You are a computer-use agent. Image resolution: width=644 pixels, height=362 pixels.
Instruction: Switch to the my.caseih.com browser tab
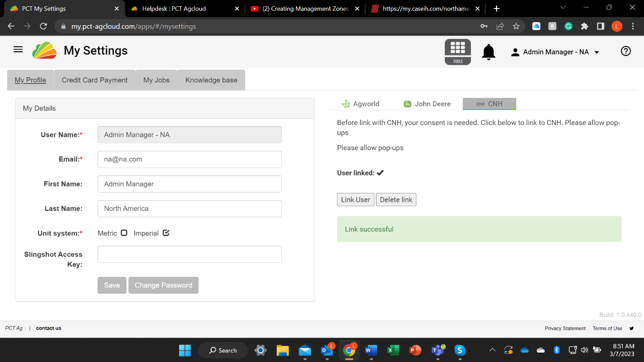(426, 9)
